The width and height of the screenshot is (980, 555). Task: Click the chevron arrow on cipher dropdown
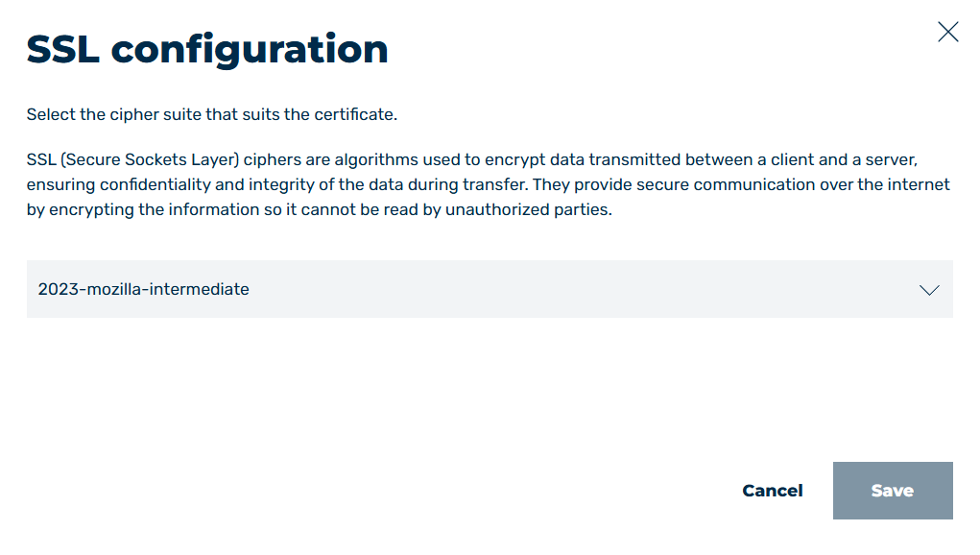coord(929,290)
